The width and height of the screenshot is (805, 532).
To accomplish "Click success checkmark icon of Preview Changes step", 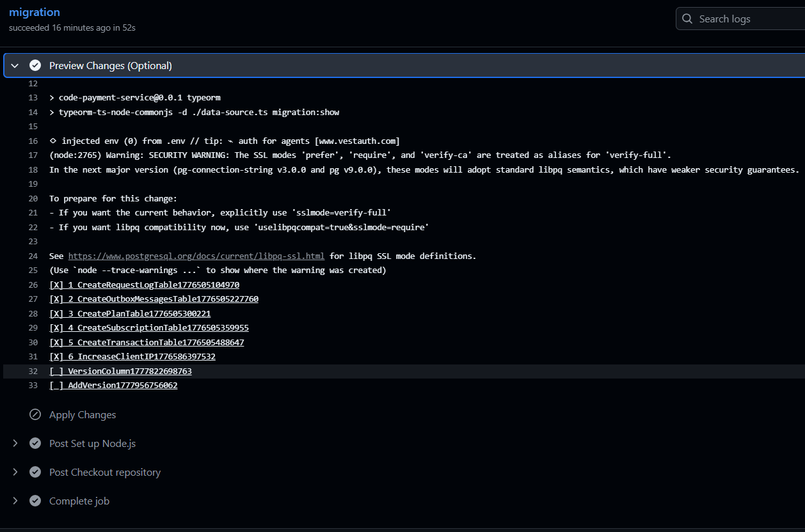I will 35,65.
